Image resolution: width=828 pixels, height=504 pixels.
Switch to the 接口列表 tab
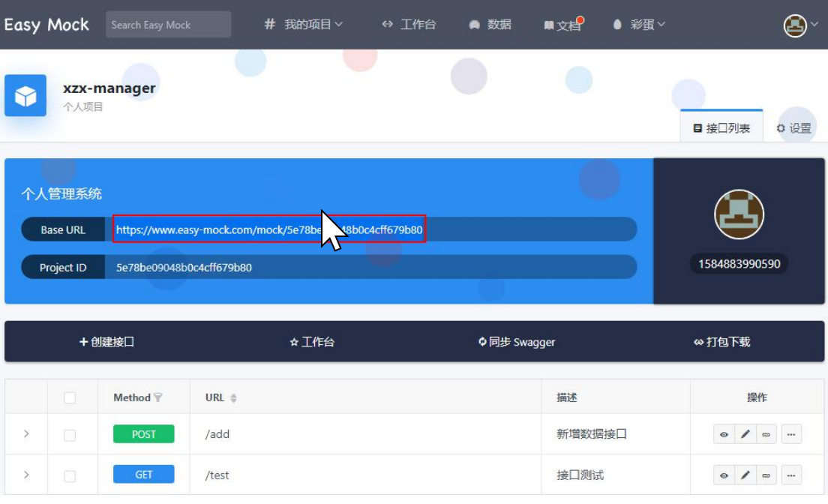pos(721,127)
